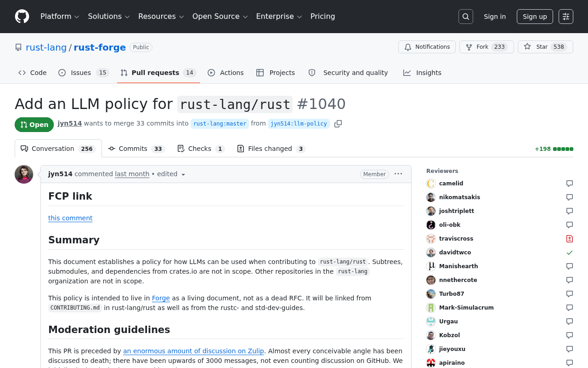This screenshot has width=588, height=368.
Task: Expand the Open Source menu
Action: pyautogui.click(x=220, y=17)
